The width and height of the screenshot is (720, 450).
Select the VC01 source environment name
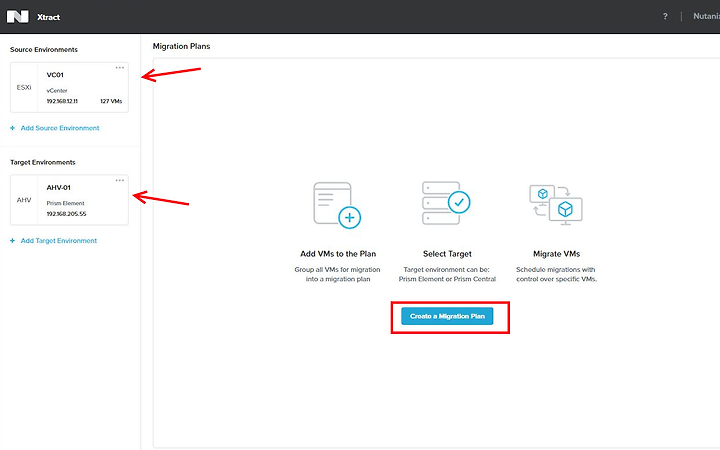(55, 75)
